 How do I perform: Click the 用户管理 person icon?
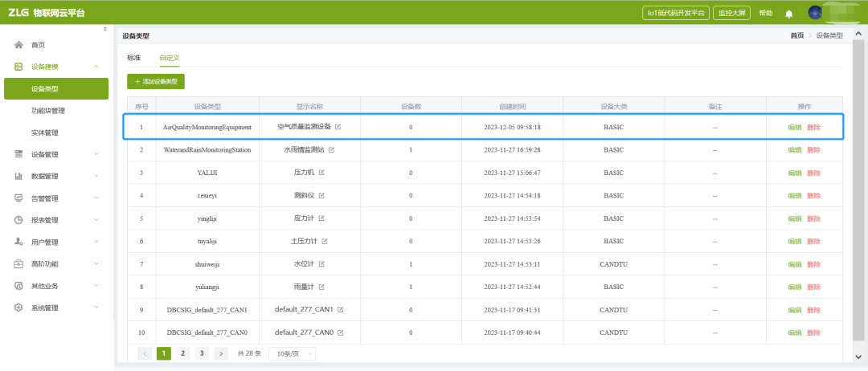pos(18,243)
